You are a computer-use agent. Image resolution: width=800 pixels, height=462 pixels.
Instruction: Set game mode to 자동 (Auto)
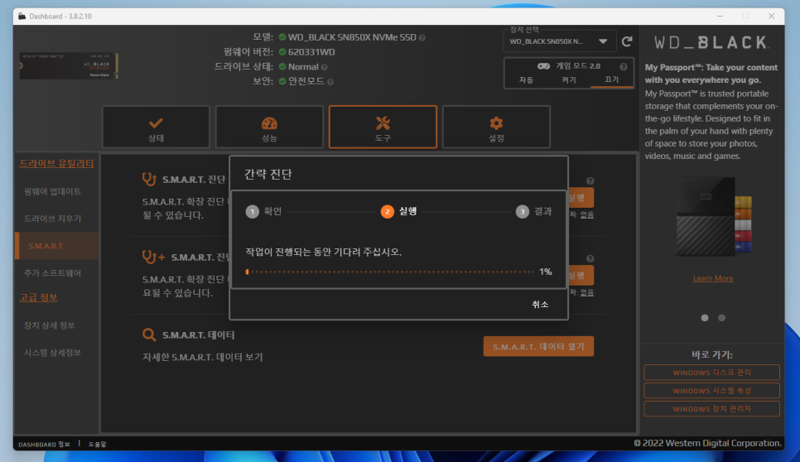[x=526, y=80]
